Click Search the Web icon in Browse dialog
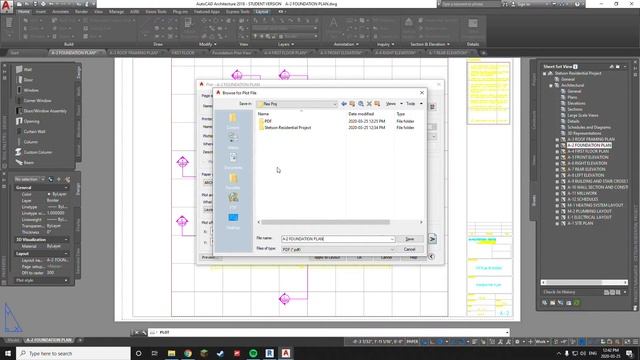This screenshot has width=640, height=360. point(360,104)
